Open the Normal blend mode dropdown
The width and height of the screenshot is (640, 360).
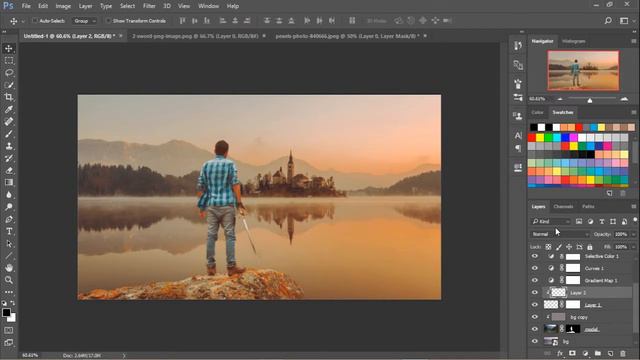(560, 234)
